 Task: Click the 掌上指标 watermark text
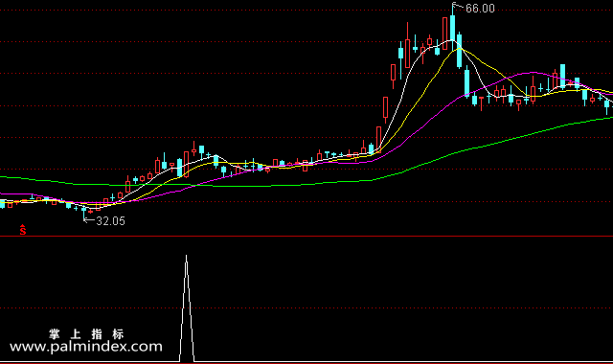[86, 334]
